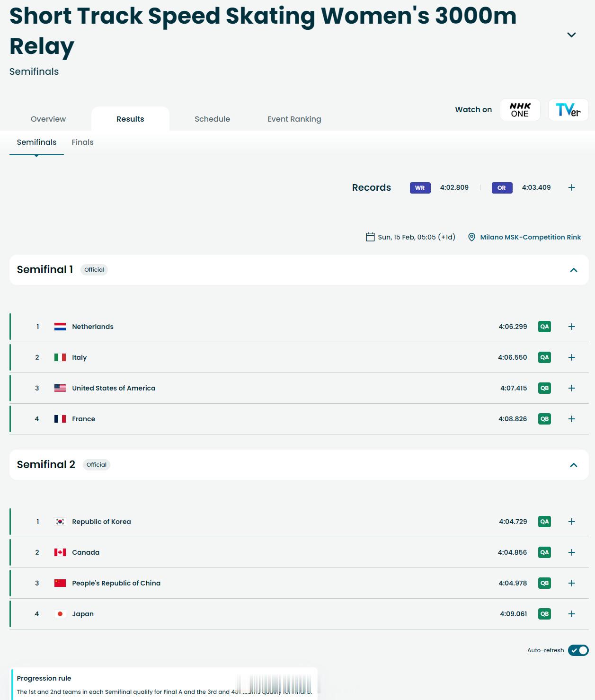Collapse the Semifinal 2 section
This screenshot has height=700, width=595.
pyautogui.click(x=573, y=465)
